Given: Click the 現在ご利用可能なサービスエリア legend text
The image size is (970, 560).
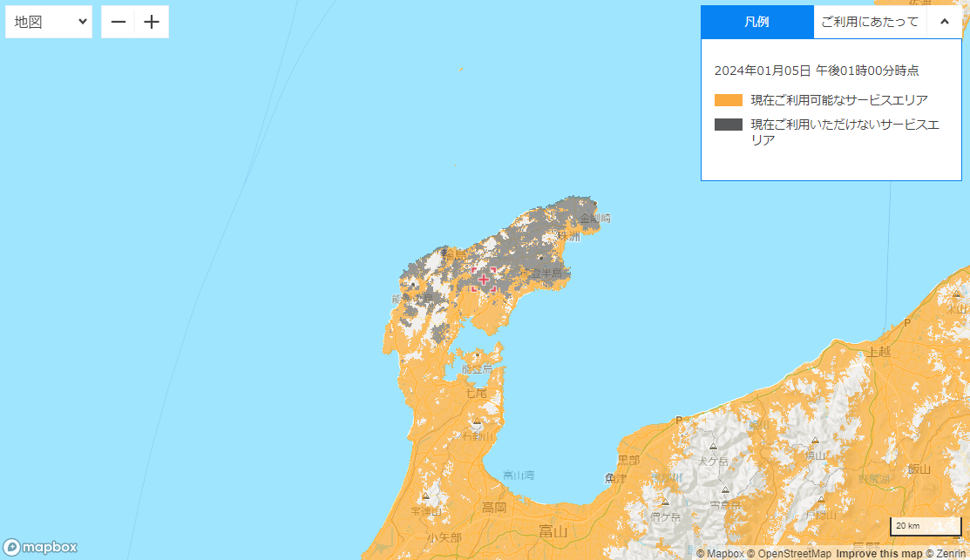Looking at the screenshot, I should (x=839, y=100).
